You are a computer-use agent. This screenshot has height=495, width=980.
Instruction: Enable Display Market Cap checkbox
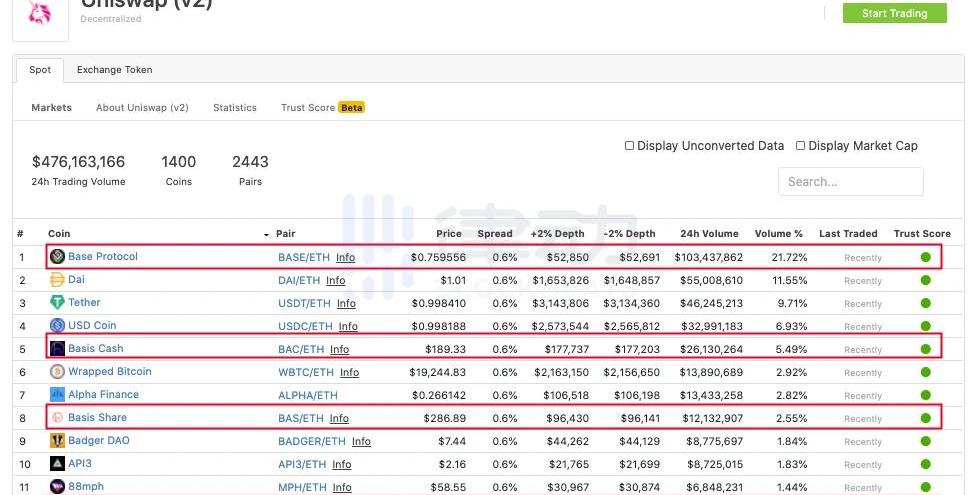click(800, 146)
